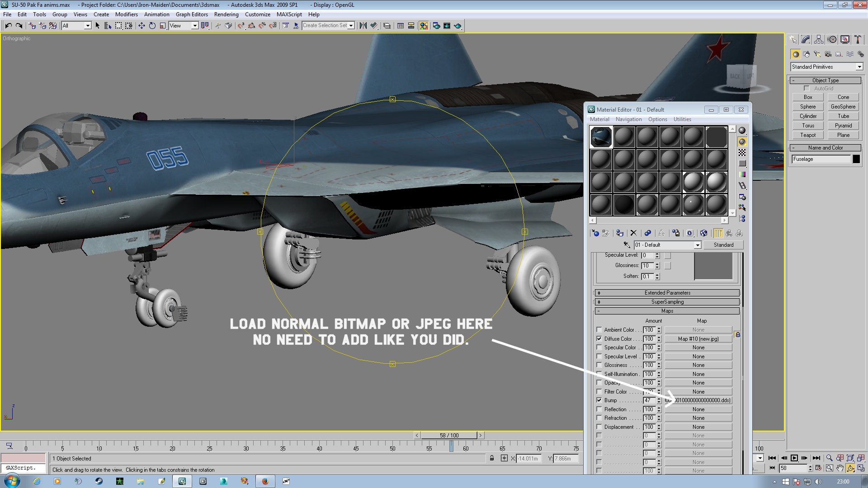Enable the Specular Level map checkbox
Viewport: 868px width, 488px height.
click(599, 356)
